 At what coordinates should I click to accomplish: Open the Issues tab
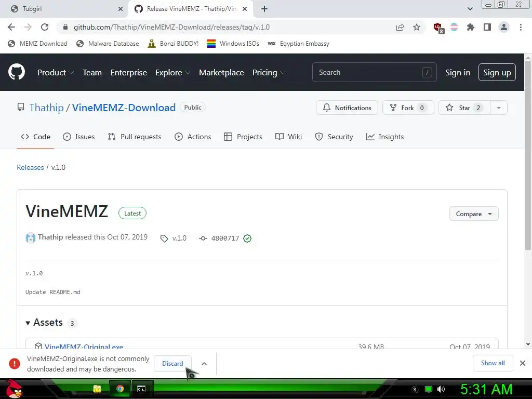[x=79, y=137]
